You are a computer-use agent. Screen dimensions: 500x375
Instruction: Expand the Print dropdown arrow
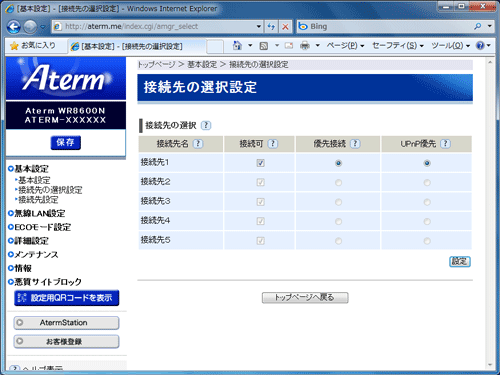(317, 45)
